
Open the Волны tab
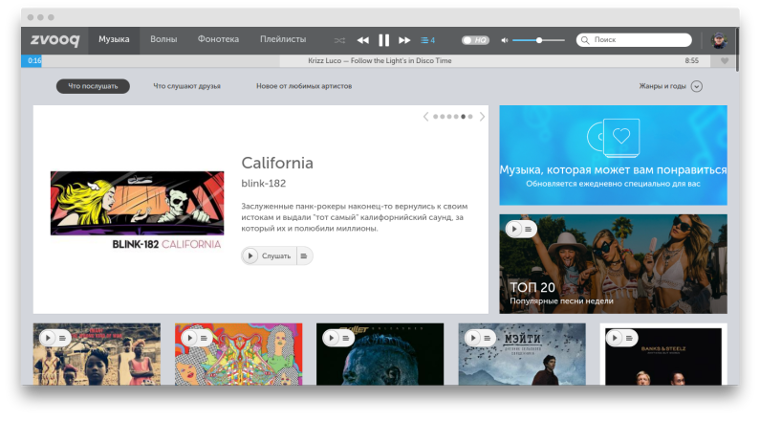[163, 39]
